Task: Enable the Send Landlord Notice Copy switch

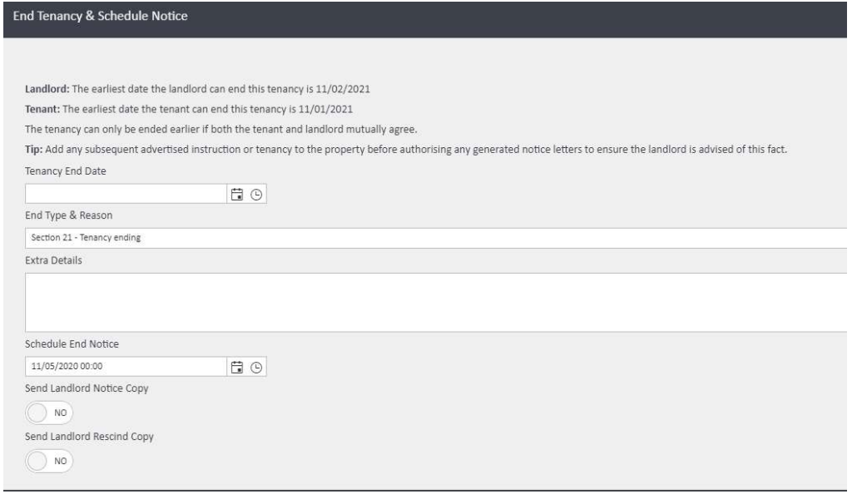Action: pyautogui.click(x=50, y=413)
